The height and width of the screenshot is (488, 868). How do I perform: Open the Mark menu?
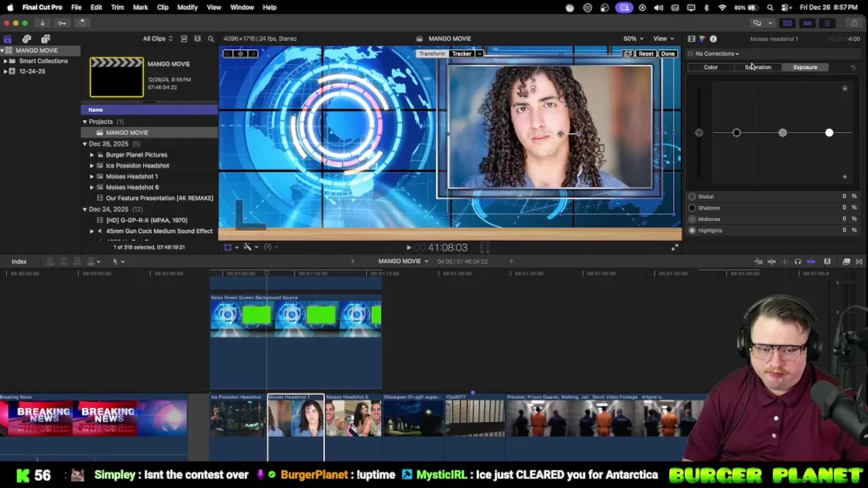(x=140, y=7)
